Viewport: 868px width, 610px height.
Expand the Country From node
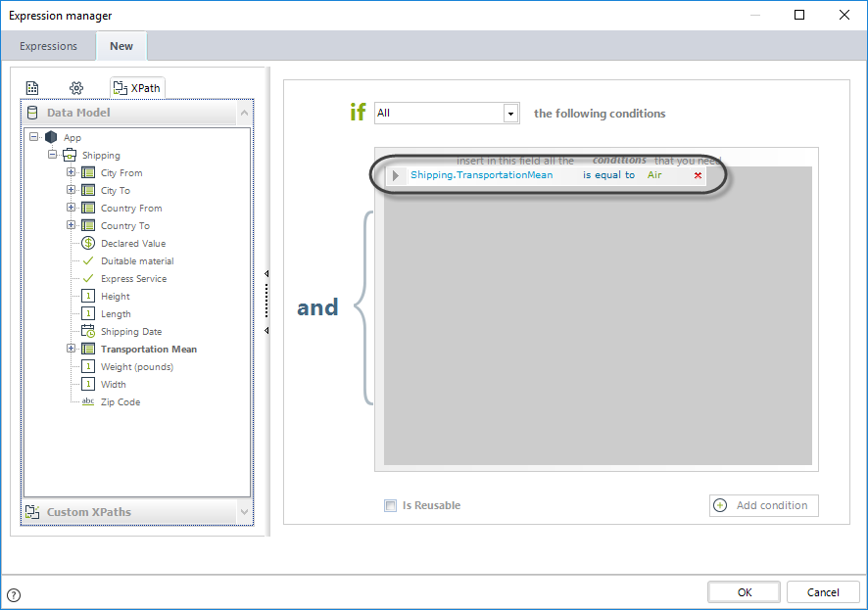71,208
